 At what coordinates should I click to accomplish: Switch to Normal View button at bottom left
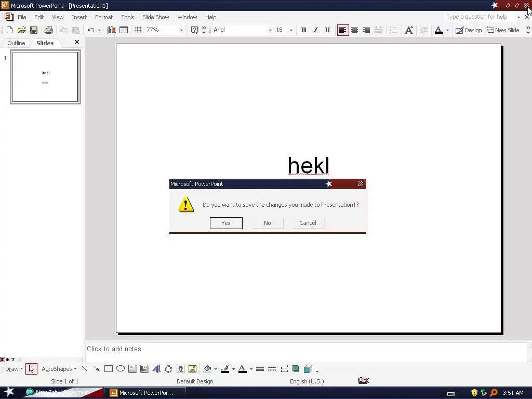click(3, 360)
